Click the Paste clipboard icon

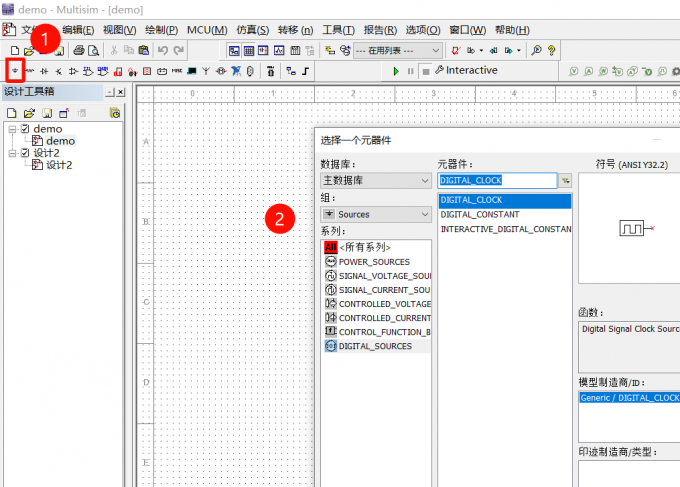tap(144, 50)
